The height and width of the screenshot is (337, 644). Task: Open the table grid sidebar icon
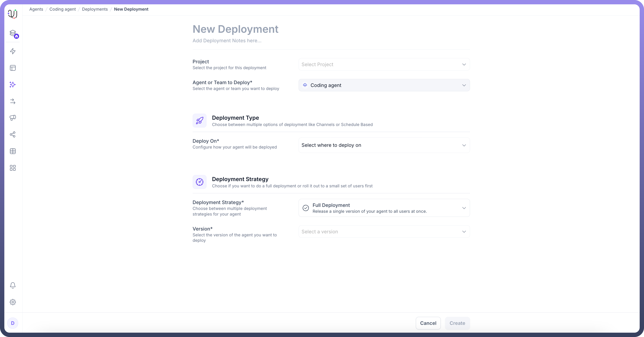13,151
